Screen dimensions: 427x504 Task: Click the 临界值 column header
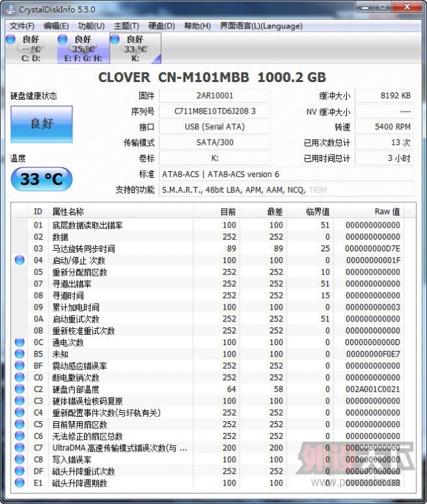[x=310, y=211]
